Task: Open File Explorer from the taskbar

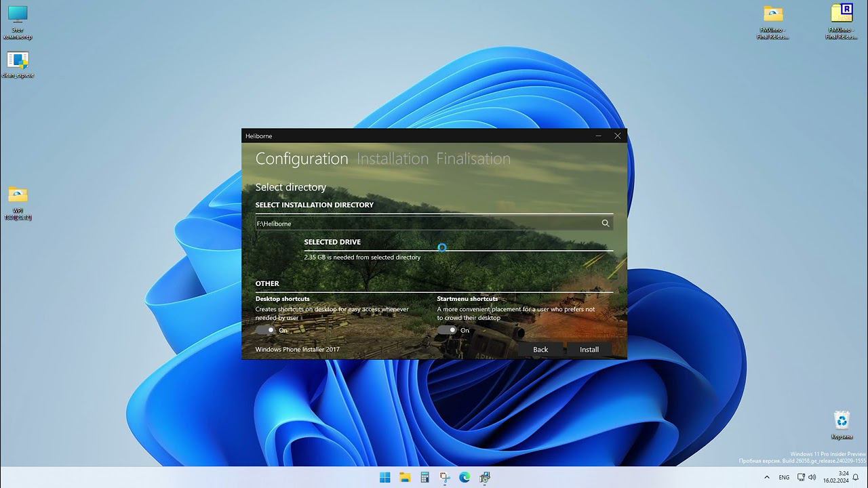Action: coord(405,477)
